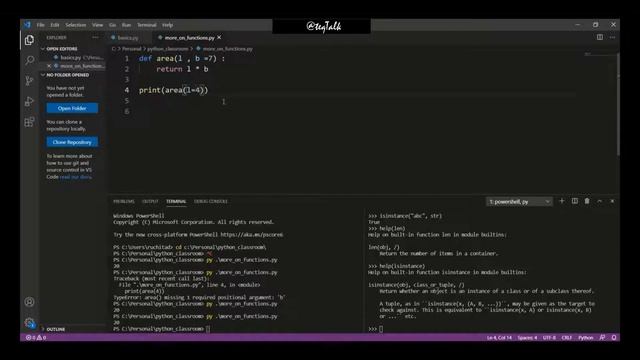Open the Edit menu
Image resolution: width=640 pixels, height=360 pixels.
pyautogui.click(x=55, y=25)
